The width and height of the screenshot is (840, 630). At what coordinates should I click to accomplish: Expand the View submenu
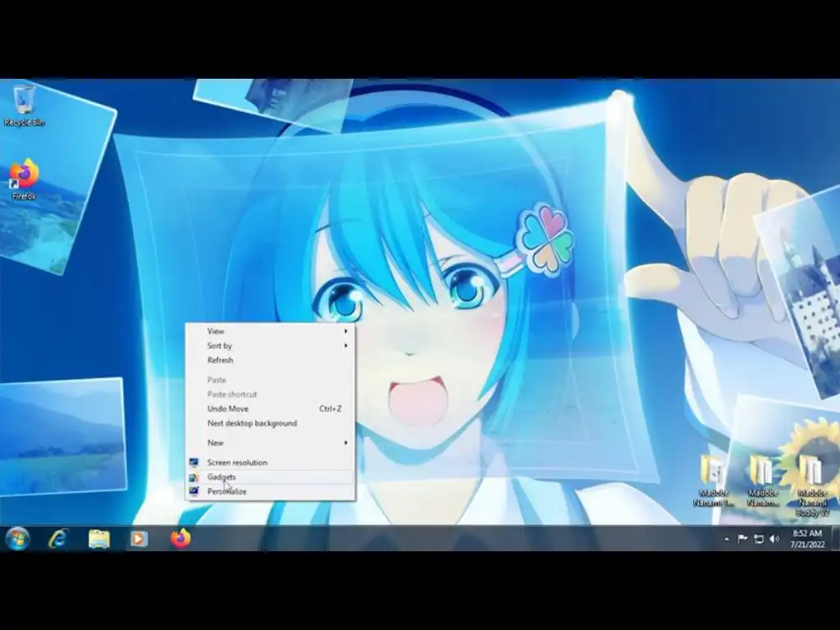pyautogui.click(x=270, y=331)
